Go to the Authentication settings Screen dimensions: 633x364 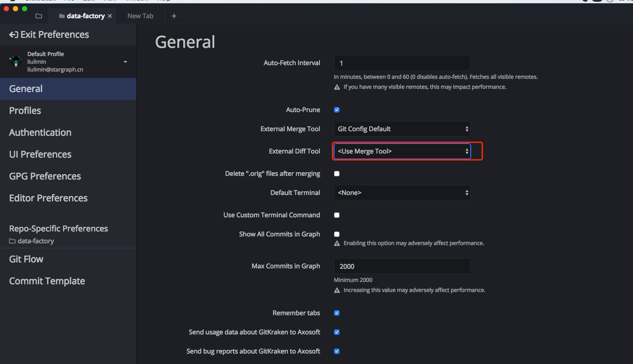pyautogui.click(x=40, y=133)
